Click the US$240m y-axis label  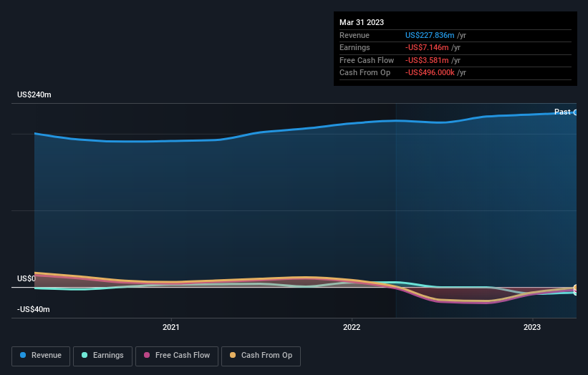click(34, 94)
